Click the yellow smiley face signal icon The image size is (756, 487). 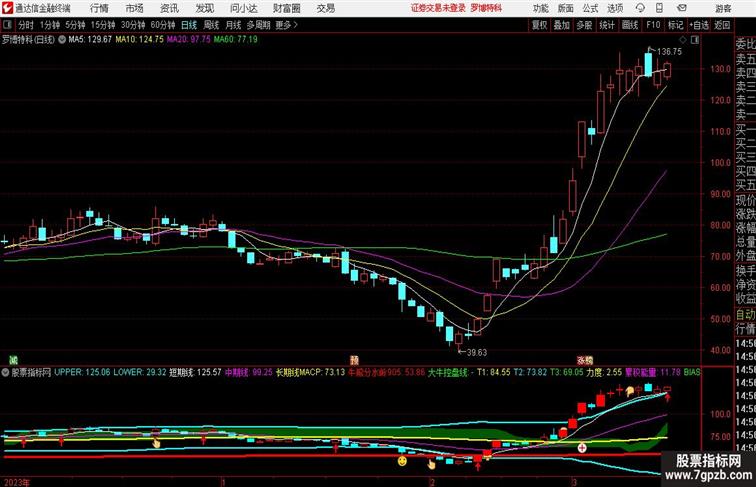tap(402, 461)
